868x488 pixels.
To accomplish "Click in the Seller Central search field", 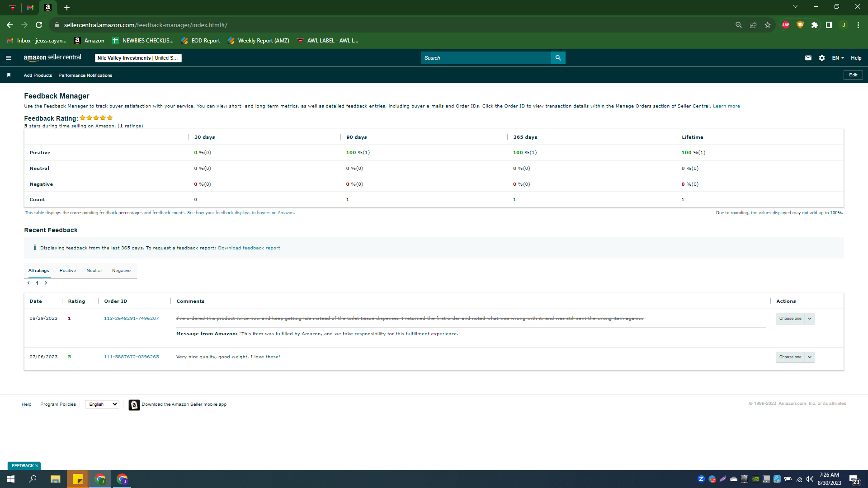I will (486, 58).
